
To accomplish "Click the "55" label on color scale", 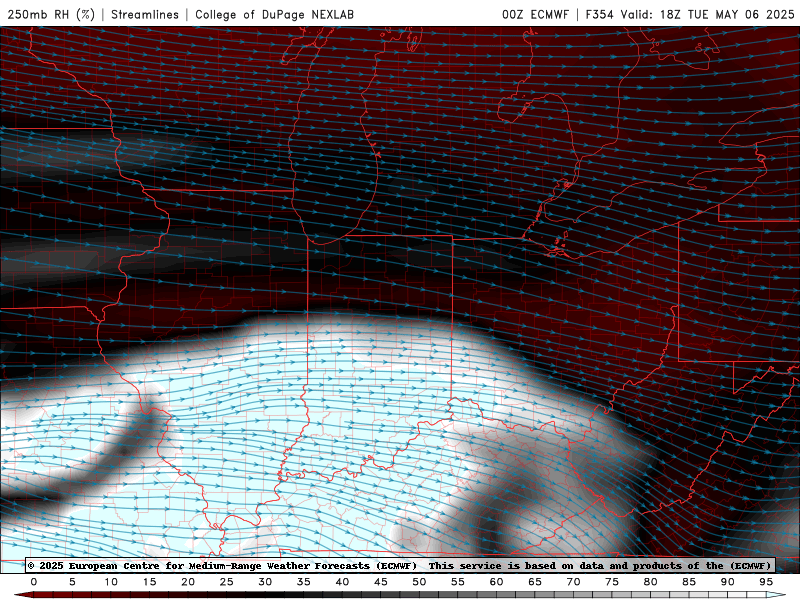I will click(x=458, y=582).
